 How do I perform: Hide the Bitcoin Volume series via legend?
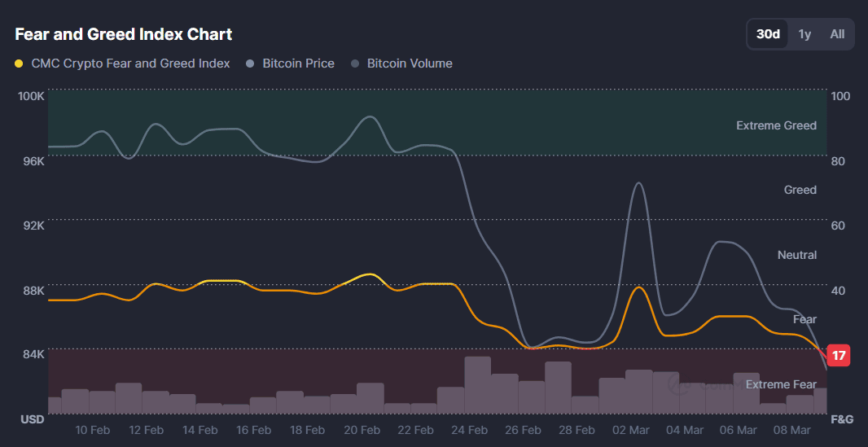pos(401,64)
